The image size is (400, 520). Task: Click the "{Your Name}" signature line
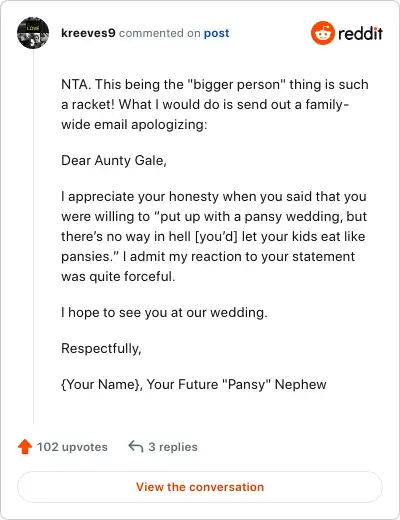194,384
